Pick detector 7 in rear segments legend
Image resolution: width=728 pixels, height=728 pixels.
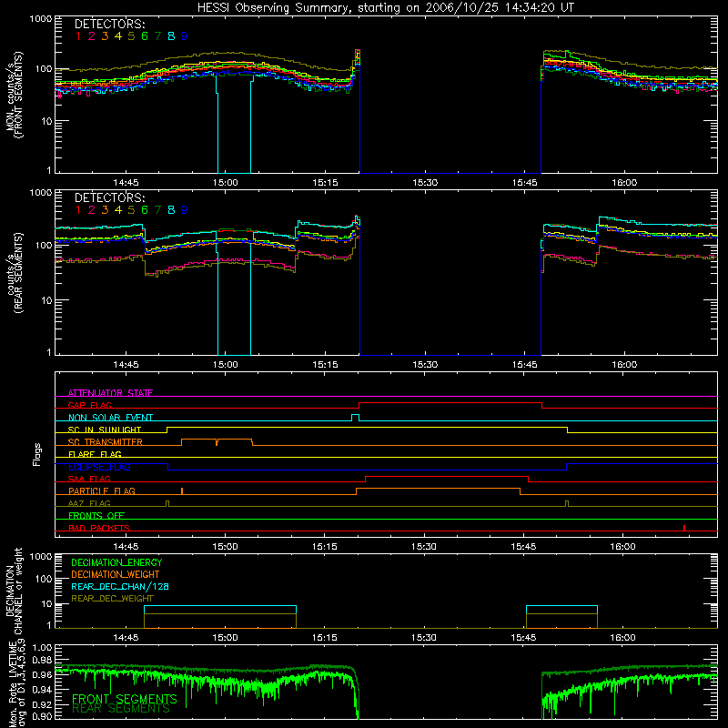157,210
